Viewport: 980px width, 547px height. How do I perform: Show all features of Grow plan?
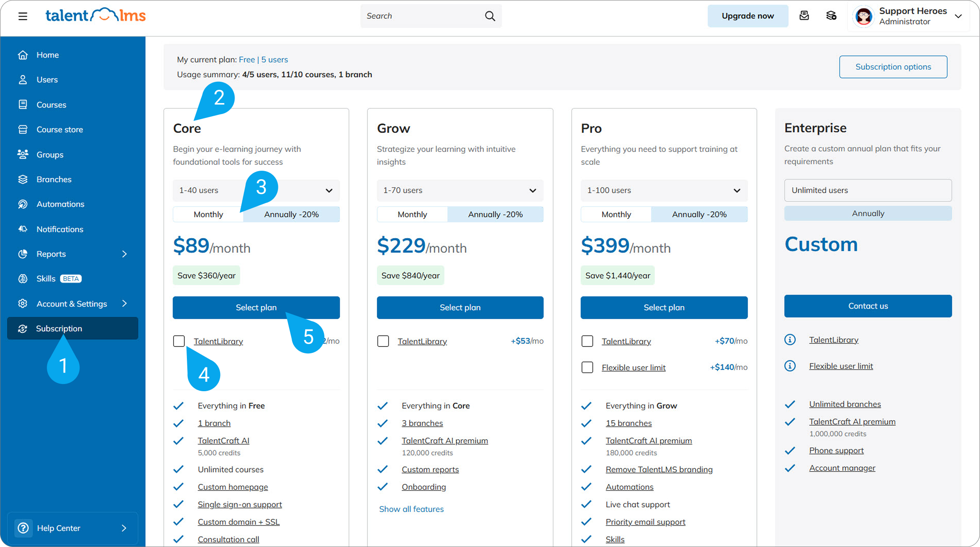coord(411,509)
